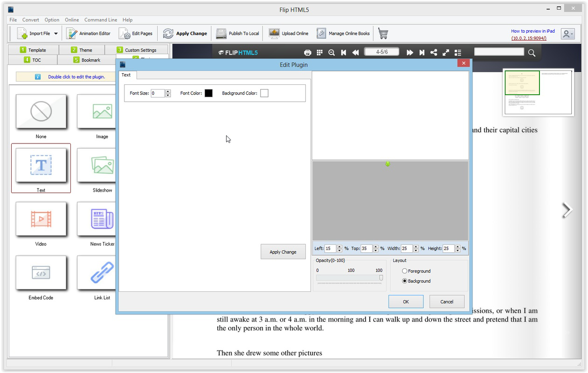The height and width of the screenshot is (373, 588).
Task: Click Apply Change in the Edit Plugin dialog
Action: point(283,252)
